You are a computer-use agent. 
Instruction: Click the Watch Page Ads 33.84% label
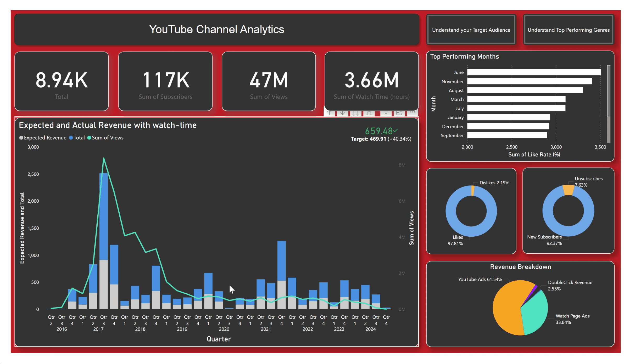click(x=573, y=319)
